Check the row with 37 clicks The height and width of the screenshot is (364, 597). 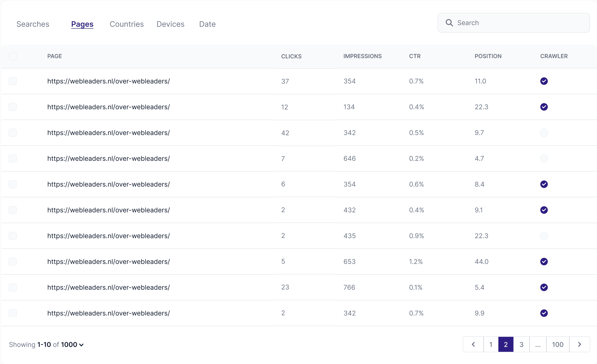coord(13,81)
